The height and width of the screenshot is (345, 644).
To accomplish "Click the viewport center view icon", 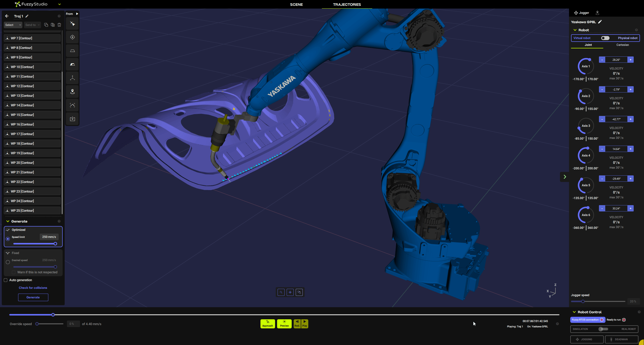I will tap(290, 292).
